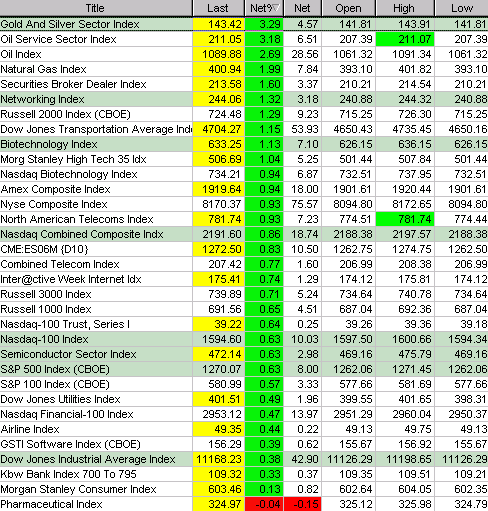Screen dimensions: 488x511
Task: Click the High column header
Action: click(405, 8)
